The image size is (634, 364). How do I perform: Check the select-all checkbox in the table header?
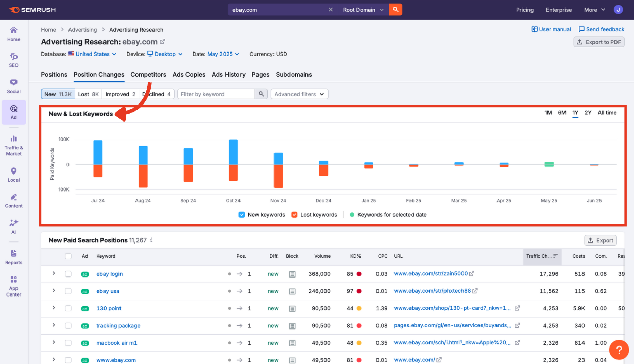pos(68,256)
